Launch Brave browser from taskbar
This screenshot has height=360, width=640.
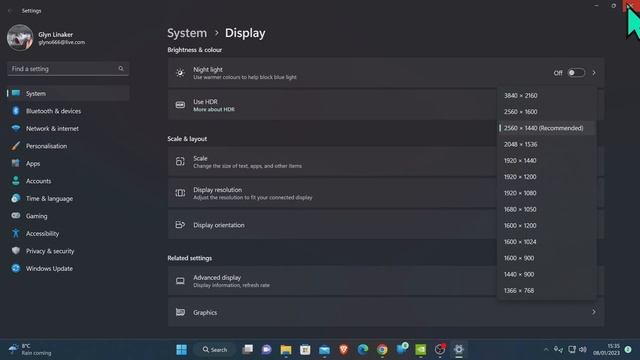pos(344,349)
